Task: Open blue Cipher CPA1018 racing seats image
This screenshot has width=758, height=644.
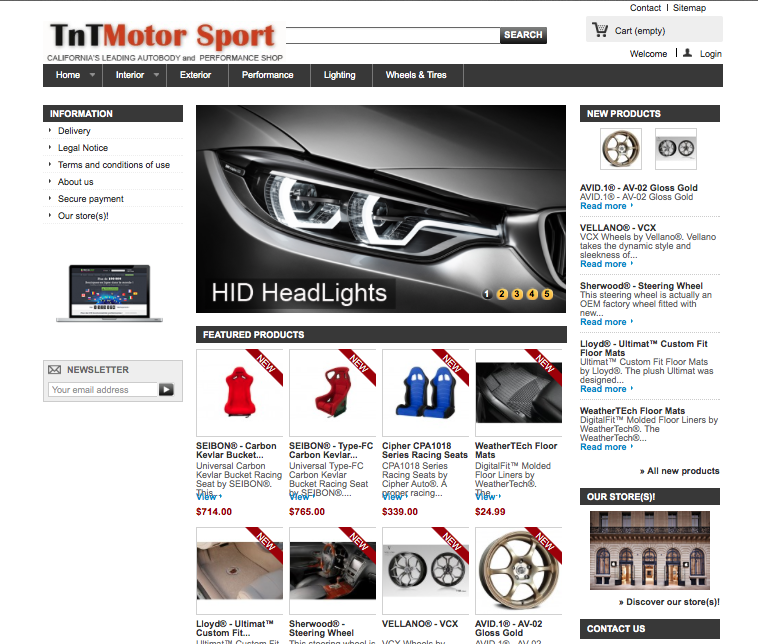Action: pyautogui.click(x=425, y=393)
